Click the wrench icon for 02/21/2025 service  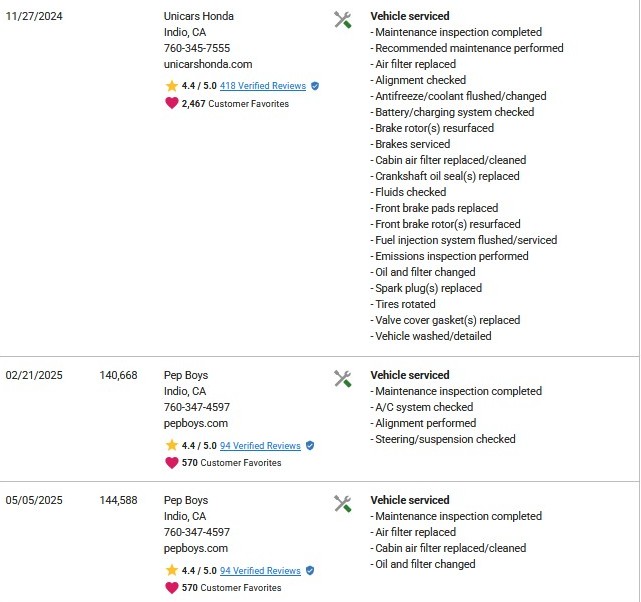(343, 378)
